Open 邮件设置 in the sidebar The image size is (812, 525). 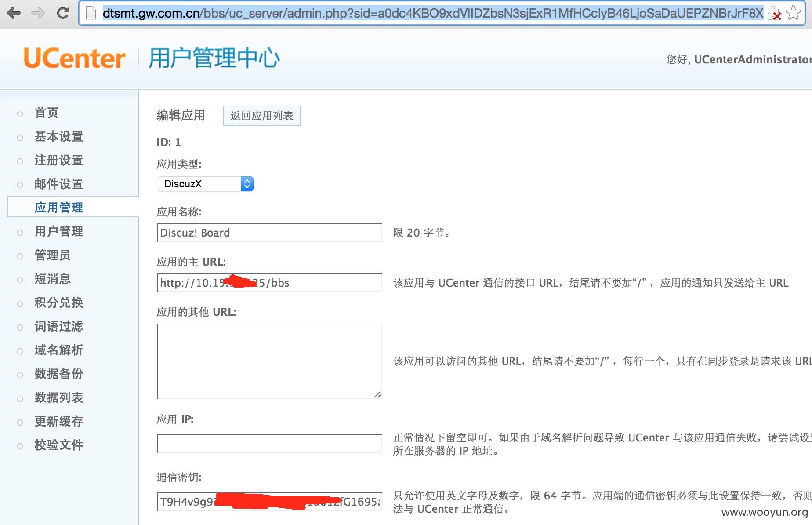[x=59, y=184]
